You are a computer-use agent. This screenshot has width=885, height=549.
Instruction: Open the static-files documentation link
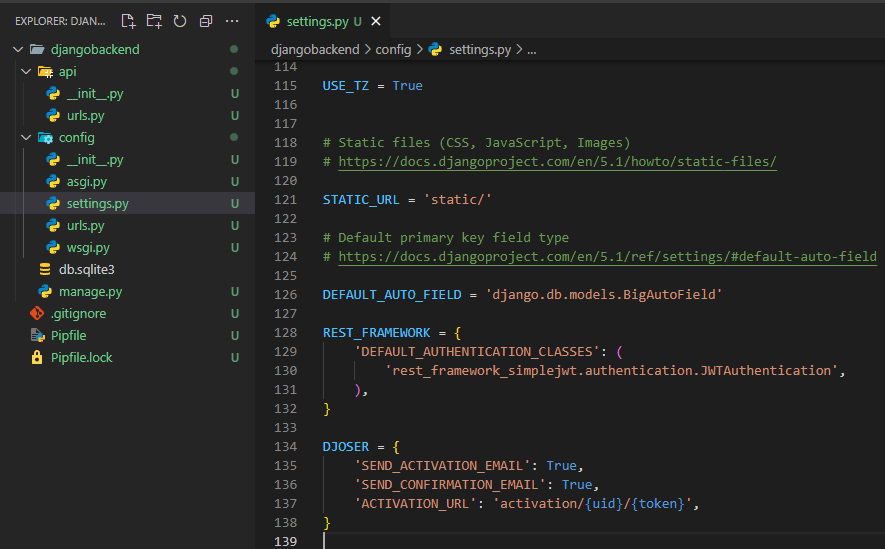[x=557, y=162]
